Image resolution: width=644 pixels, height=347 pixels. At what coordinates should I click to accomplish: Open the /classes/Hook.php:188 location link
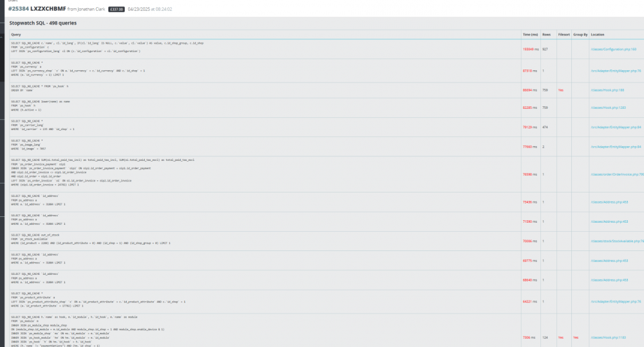point(607,90)
